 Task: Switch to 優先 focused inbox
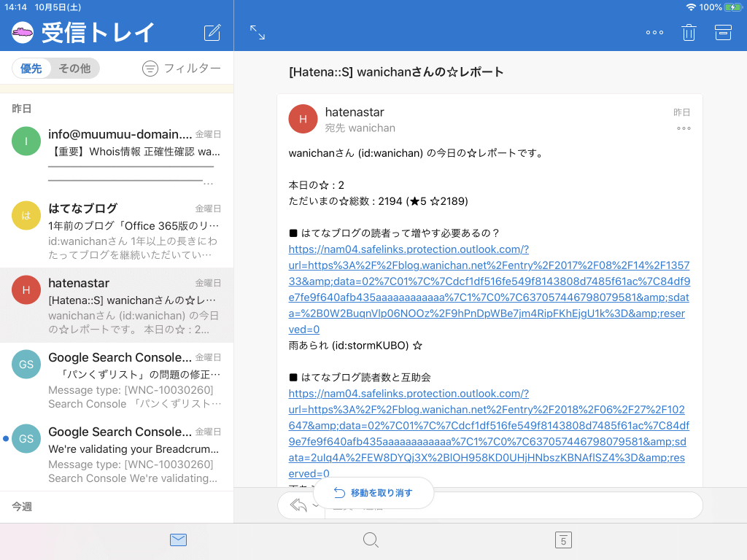[x=31, y=69]
